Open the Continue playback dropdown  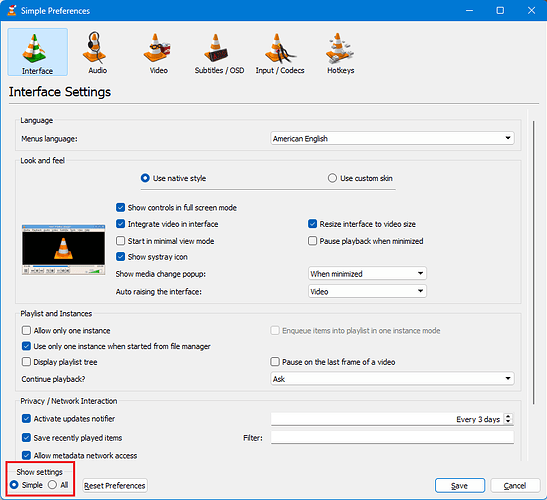tap(392, 379)
